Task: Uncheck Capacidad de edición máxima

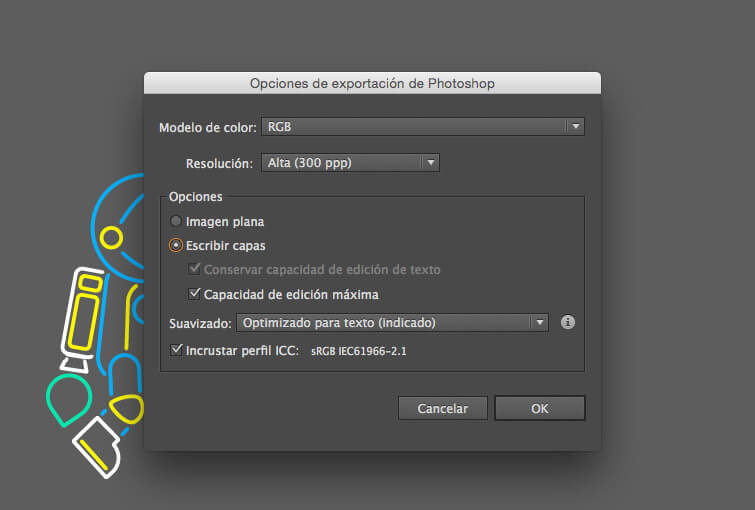Action: point(195,295)
